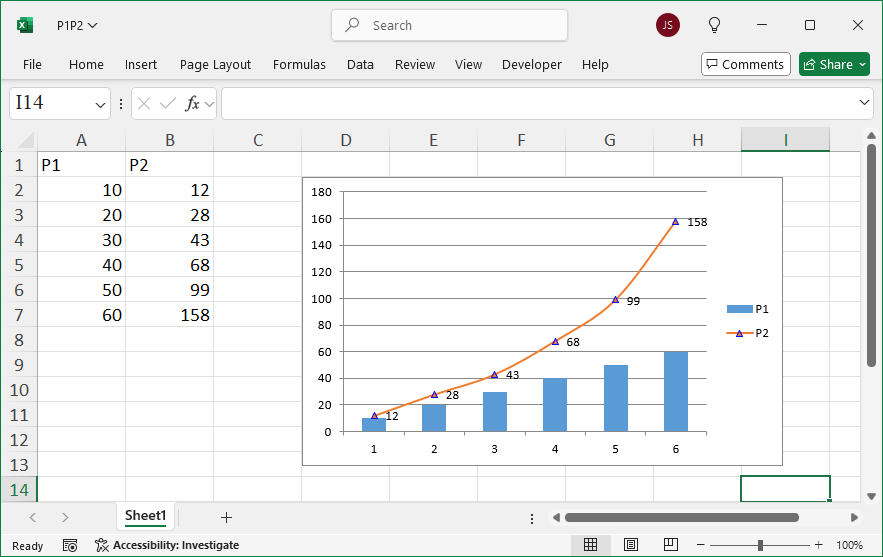Click the Comments button
This screenshot has width=883, height=557.
click(745, 64)
